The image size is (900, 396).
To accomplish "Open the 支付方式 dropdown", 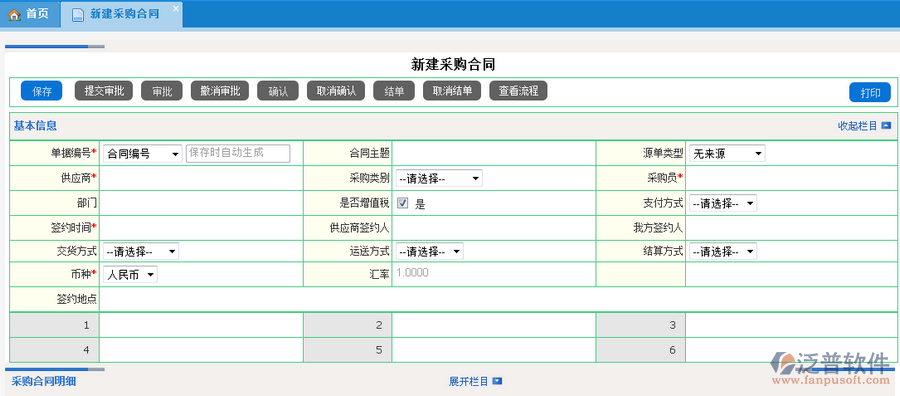I will pyautogui.click(x=723, y=203).
